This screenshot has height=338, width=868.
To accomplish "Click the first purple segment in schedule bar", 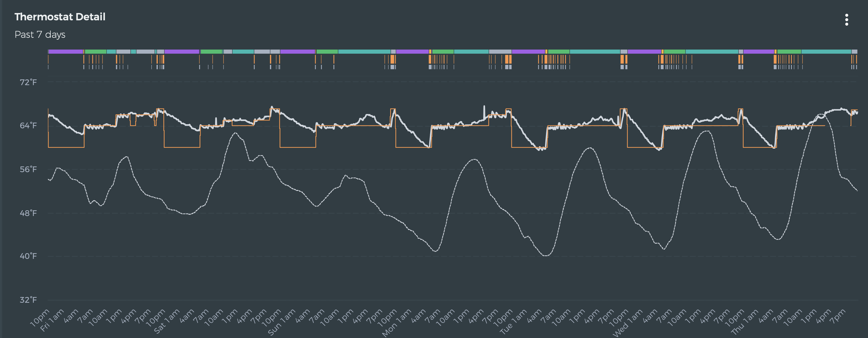I will (x=66, y=51).
